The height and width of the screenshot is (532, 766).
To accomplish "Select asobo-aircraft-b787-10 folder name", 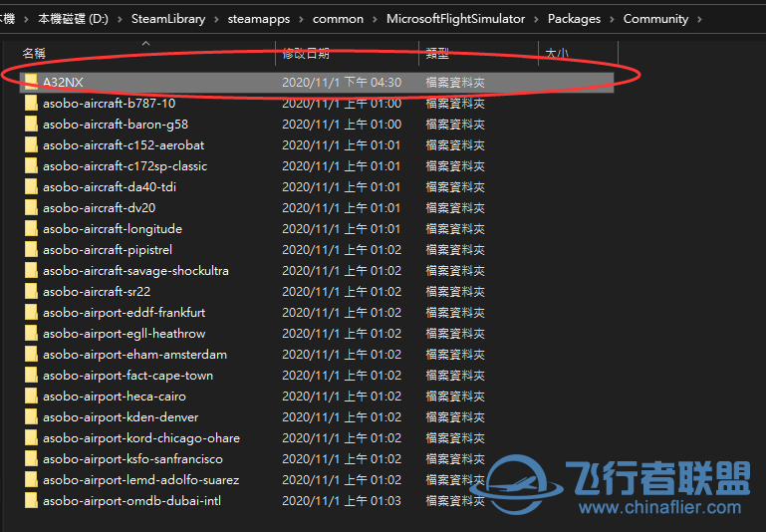I will tap(109, 103).
